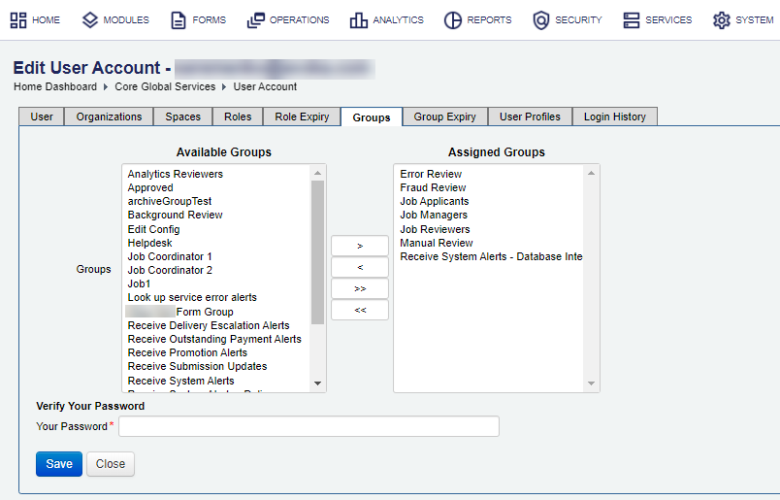Select 'Edit Config' in Available Groups
780x500 pixels.
154,229
